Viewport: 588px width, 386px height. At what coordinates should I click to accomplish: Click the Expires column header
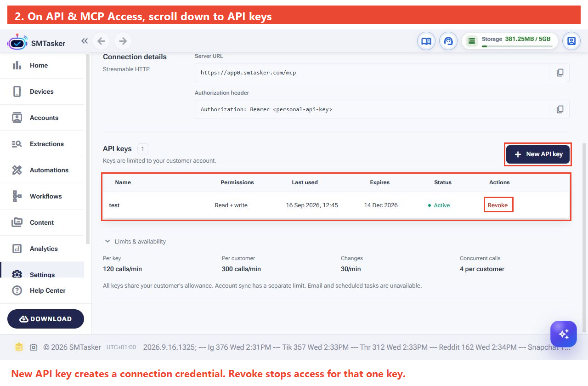(379, 182)
